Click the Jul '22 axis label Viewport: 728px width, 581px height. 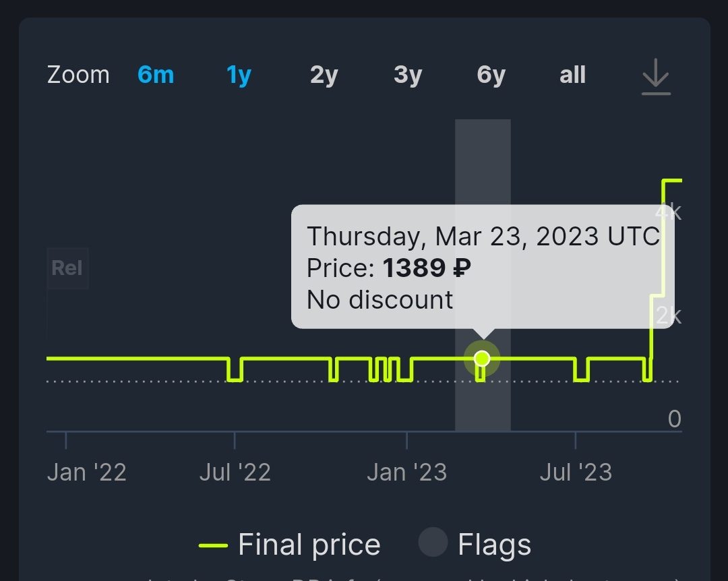click(235, 472)
